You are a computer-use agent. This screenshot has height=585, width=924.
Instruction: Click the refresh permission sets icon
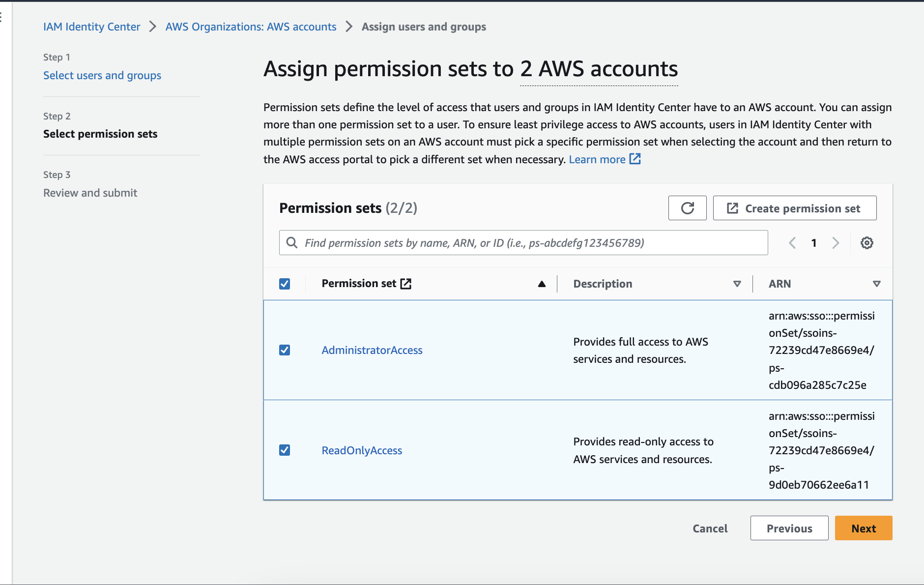point(688,208)
